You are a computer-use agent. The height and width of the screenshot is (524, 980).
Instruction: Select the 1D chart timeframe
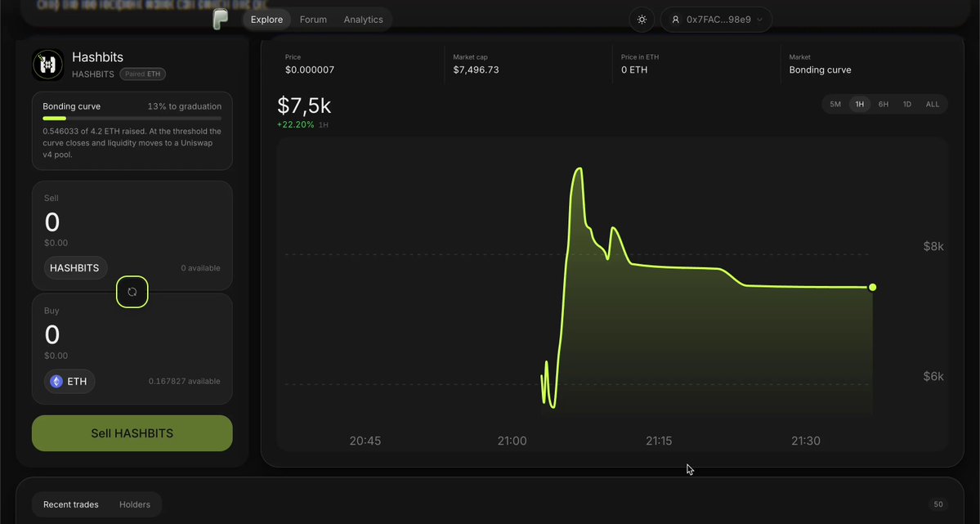(907, 105)
